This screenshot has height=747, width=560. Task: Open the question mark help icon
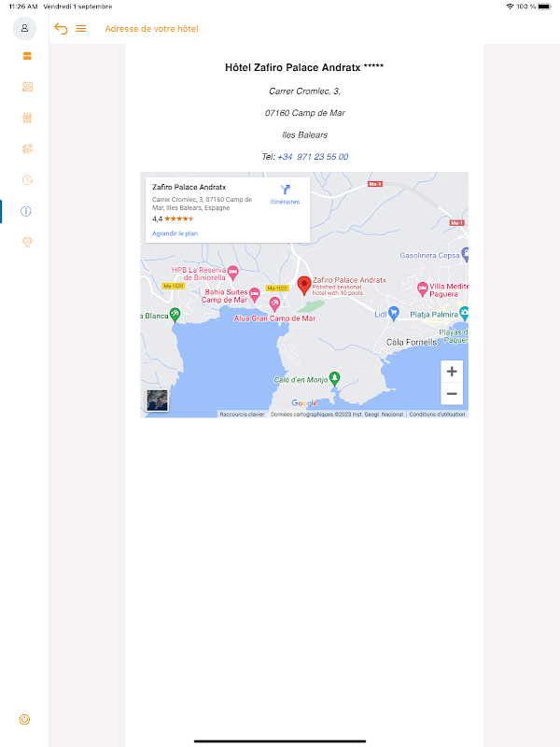[x=27, y=180]
